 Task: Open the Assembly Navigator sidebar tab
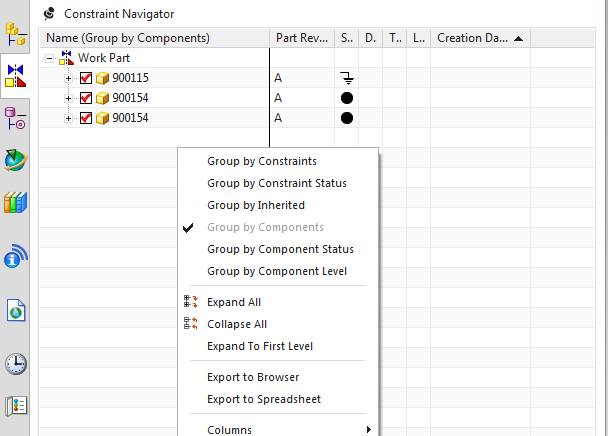(x=16, y=35)
